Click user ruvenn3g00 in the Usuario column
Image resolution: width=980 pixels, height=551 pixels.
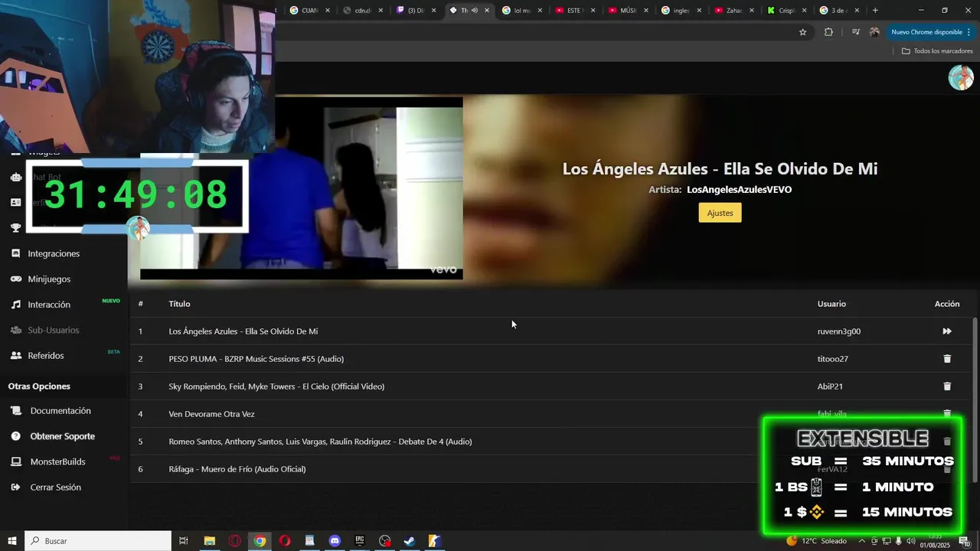(x=839, y=331)
